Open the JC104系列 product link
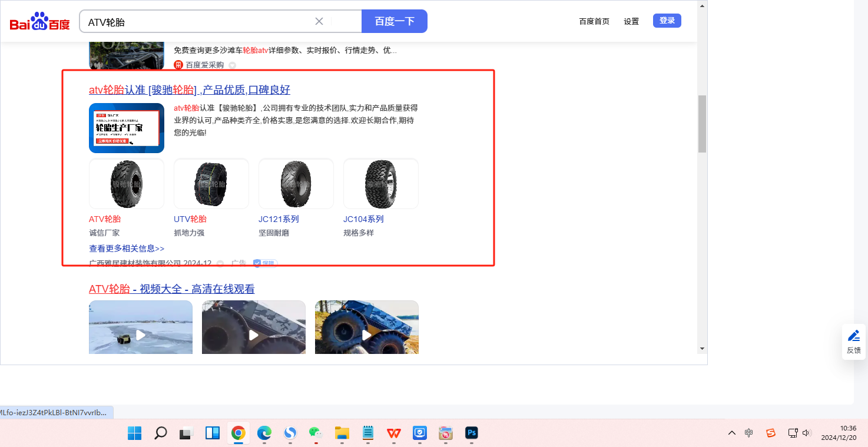The width and height of the screenshot is (868, 447). coord(363,219)
